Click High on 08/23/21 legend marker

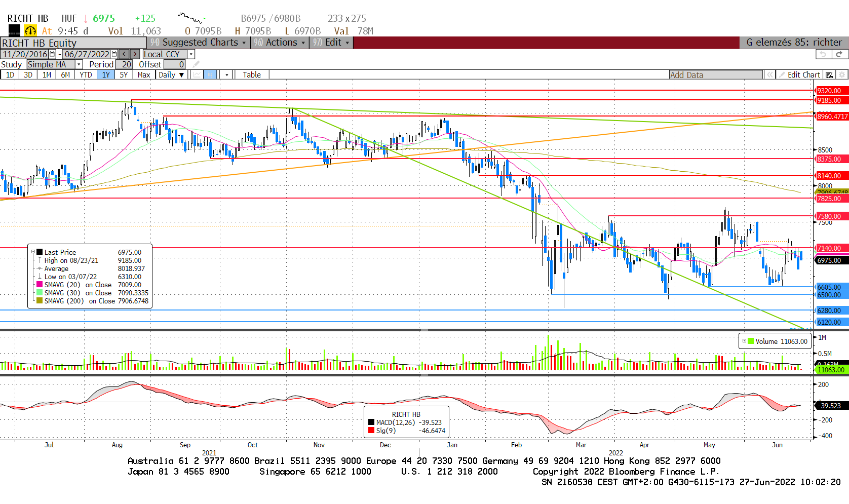40,260
